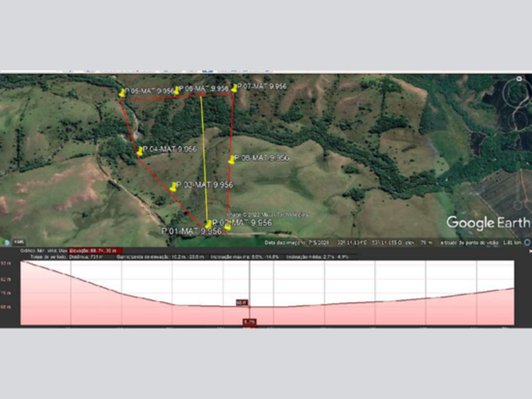
Task: Click the P.04-MAT 9.956 placemark pin
Action: [x=140, y=152]
